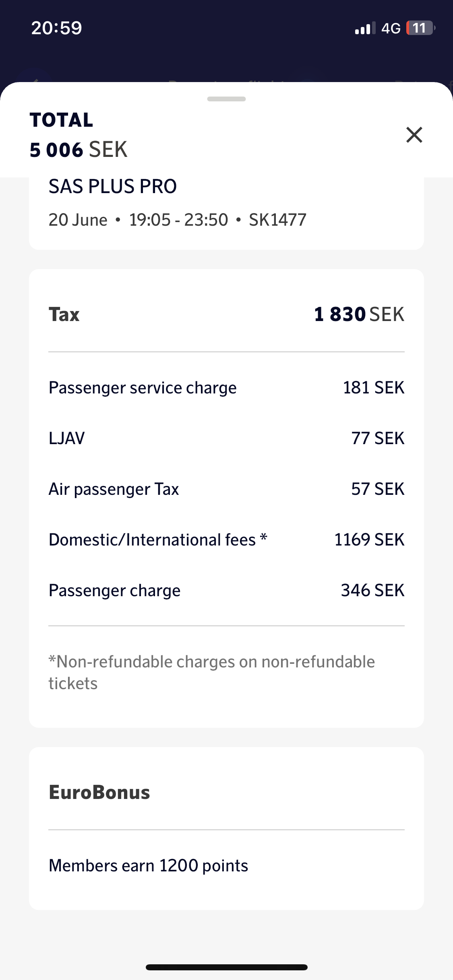Select the LJAV fee row
Image resolution: width=453 pixels, height=980 pixels.
(x=226, y=438)
